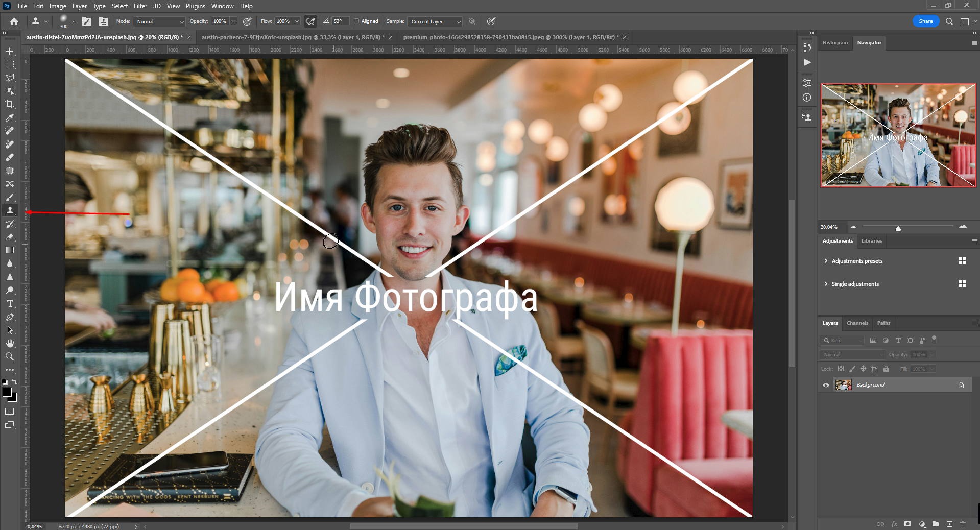Switch to the Channels tab
The height and width of the screenshot is (530, 980).
857,323
